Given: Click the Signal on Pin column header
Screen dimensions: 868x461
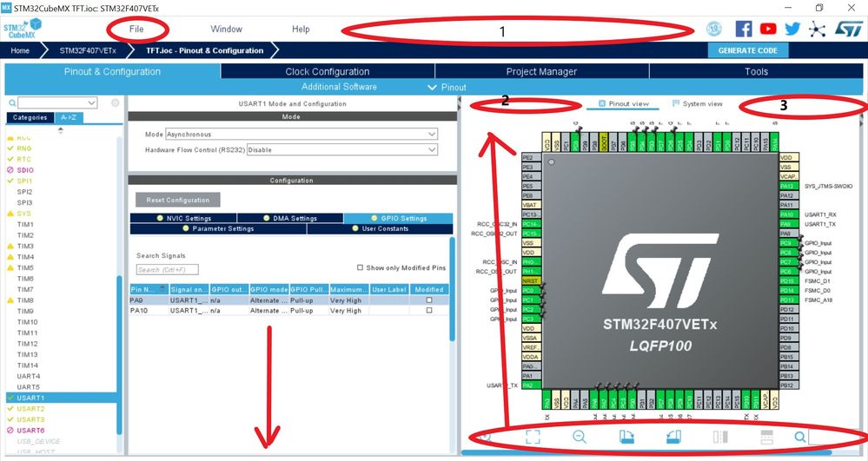Looking at the screenshot, I should (189, 289).
